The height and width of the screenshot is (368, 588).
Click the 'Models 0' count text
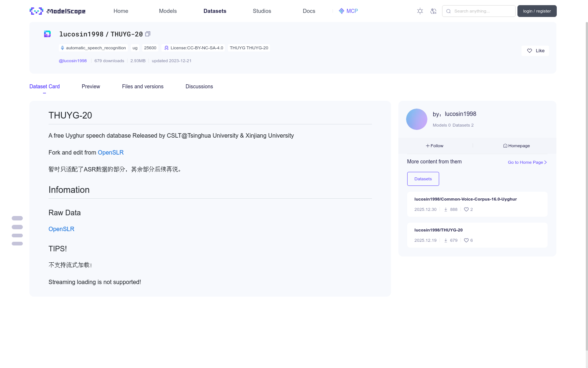tap(442, 125)
